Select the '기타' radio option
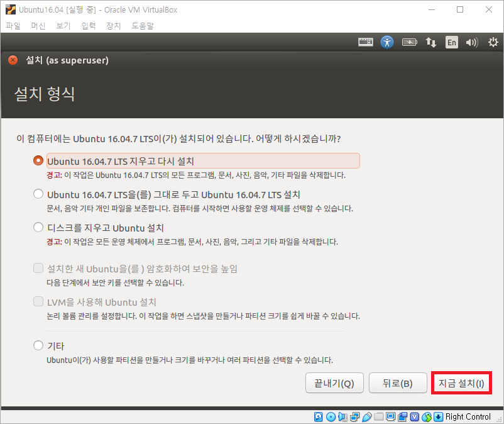The height and width of the screenshot is (424, 504). [x=38, y=345]
